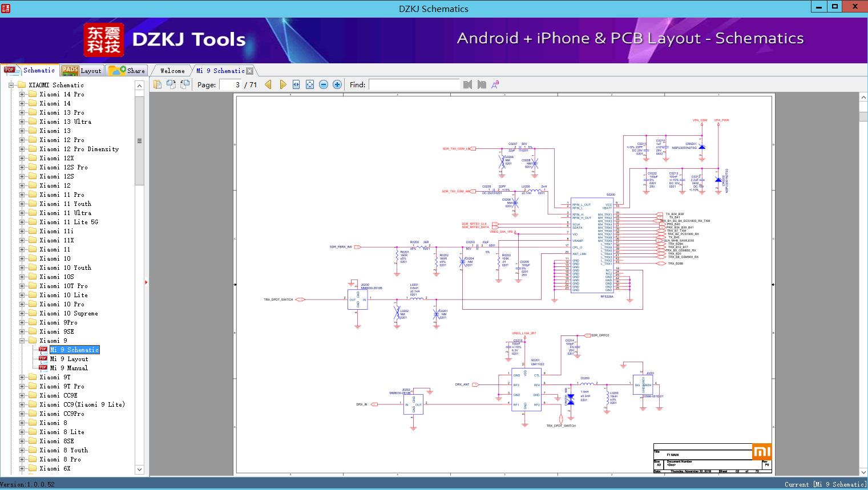
Task: Go to the previous page arrow
Action: [x=268, y=84]
